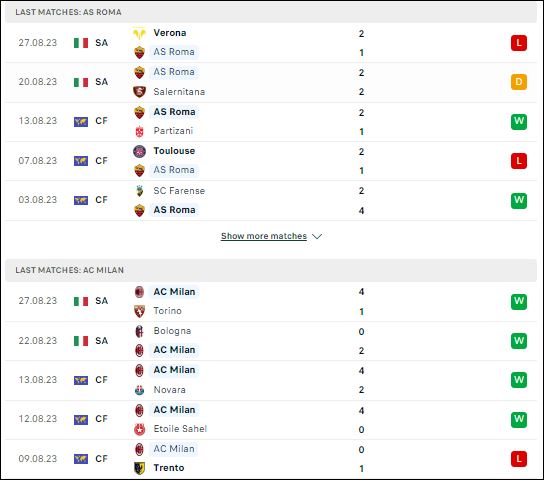544x480 pixels.
Task: Click the Verona club crest icon
Action: click(139, 33)
